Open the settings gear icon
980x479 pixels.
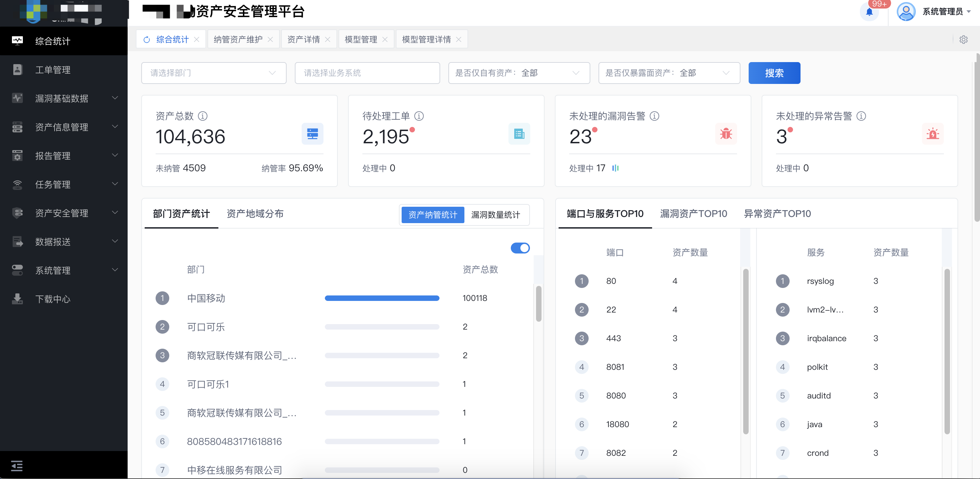click(963, 40)
